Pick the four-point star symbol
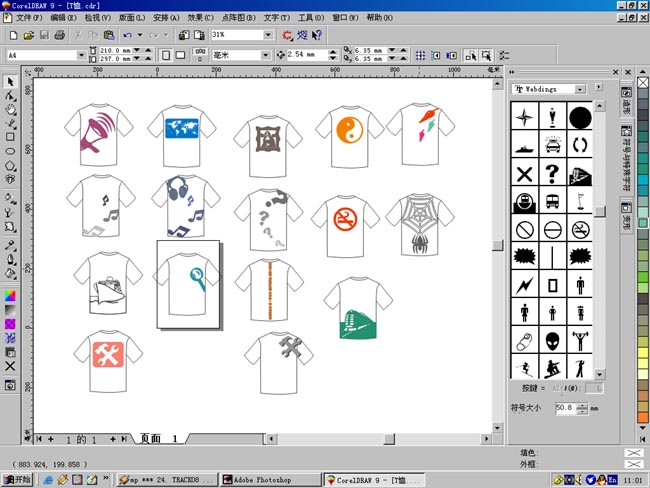This screenshot has width=650, height=488. pos(524,117)
